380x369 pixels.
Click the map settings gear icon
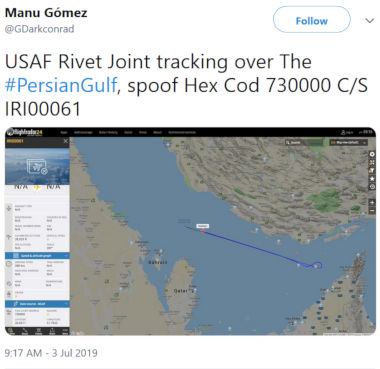click(x=372, y=154)
